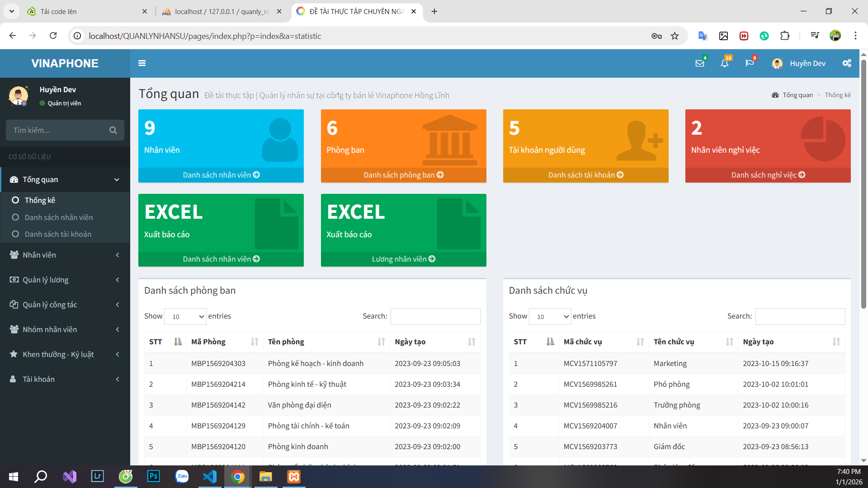Open entries dropdown for position list
The image size is (868, 488).
point(550,316)
